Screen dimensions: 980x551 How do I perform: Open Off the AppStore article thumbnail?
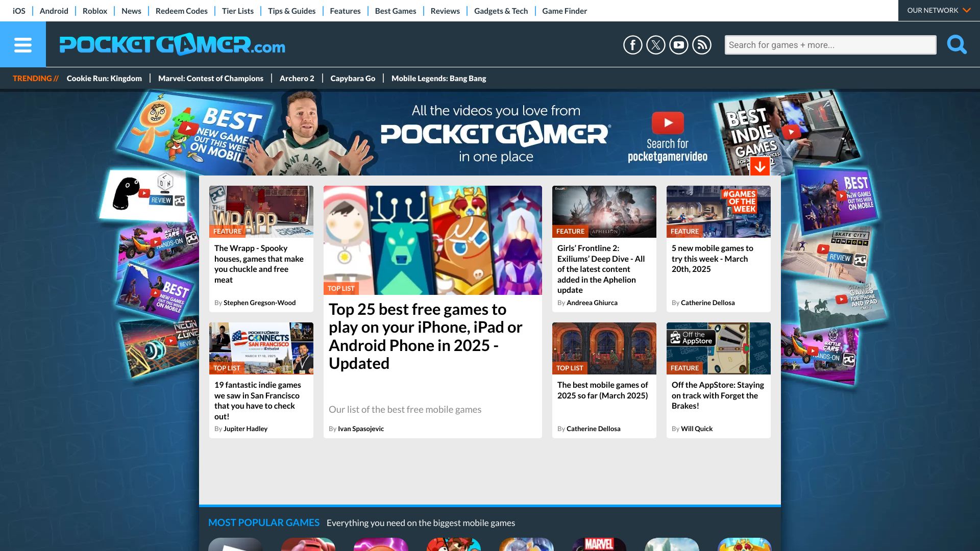[718, 348]
